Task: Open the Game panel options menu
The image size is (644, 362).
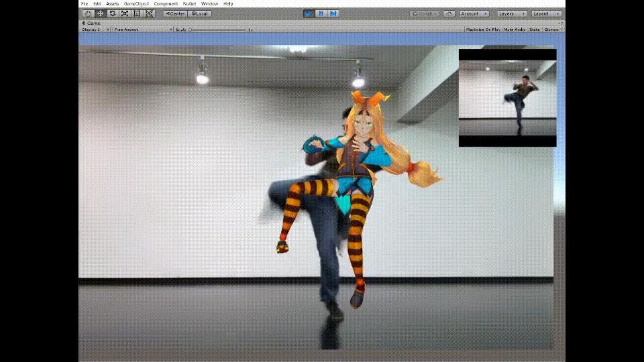Action: [x=561, y=23]
